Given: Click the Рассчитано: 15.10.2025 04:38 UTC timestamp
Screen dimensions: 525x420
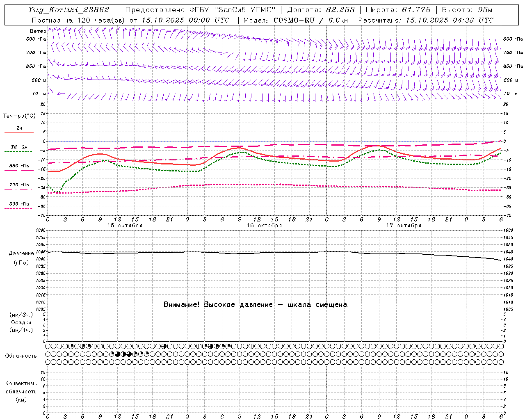Looking at the screenshot, I should (426, 20).
